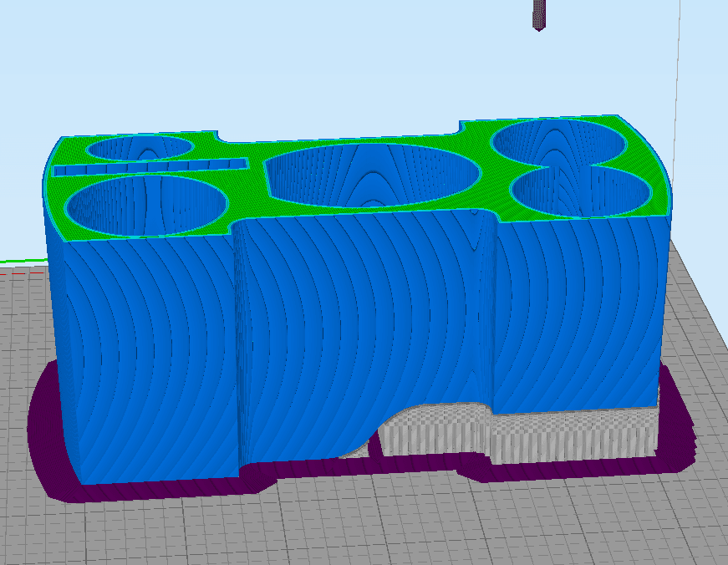Click the long rectangular slot on top surface
This screenshot has width=728, height=565.
pos(150,166)
